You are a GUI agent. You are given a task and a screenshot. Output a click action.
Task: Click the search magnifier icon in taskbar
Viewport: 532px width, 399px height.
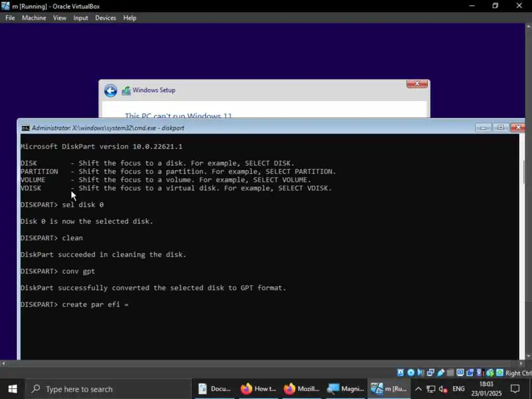tap(36, 389)
